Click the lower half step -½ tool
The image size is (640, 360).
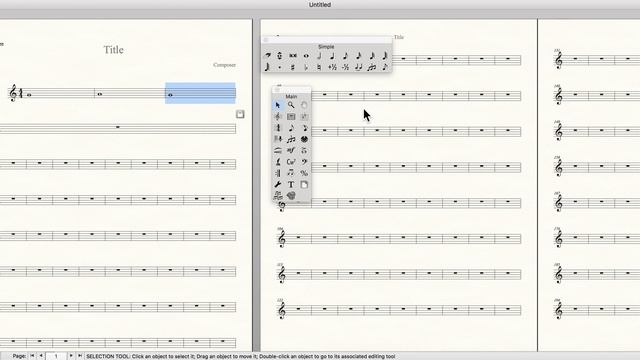(x=345, y=67)
